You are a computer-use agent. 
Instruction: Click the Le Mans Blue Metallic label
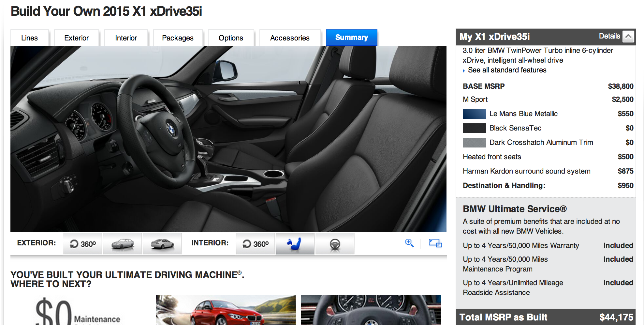pos(523,114)
